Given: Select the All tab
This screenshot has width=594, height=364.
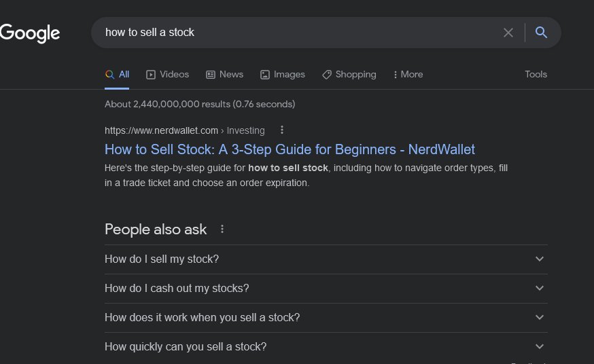Looking at the screenshot, I should pyautogui.click(x=117, y=75).
